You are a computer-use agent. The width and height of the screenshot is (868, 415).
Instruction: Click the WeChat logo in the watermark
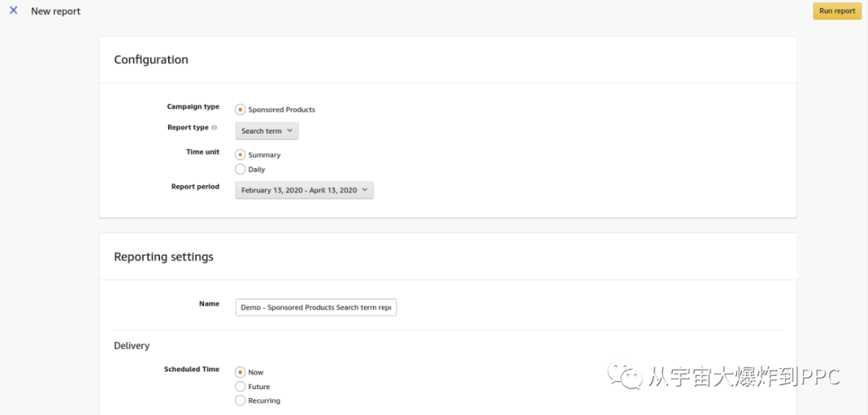624,376
